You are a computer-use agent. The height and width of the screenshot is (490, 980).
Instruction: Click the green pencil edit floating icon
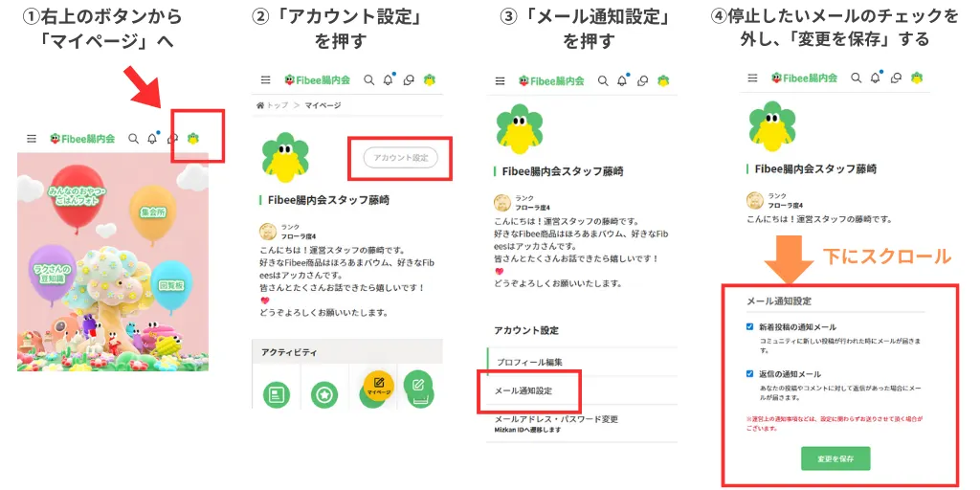coord(418,384)
